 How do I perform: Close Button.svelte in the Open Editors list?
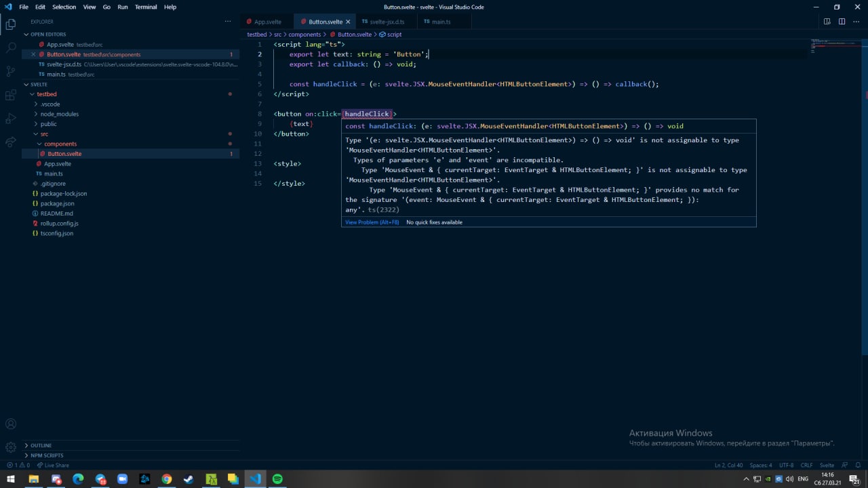click(33, 54)
